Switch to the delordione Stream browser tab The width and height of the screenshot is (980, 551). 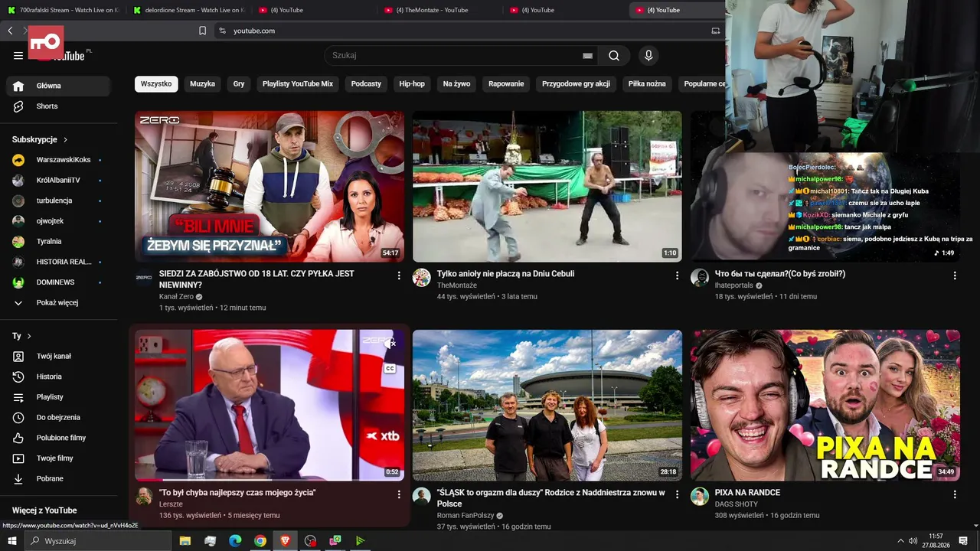[188, 10]
